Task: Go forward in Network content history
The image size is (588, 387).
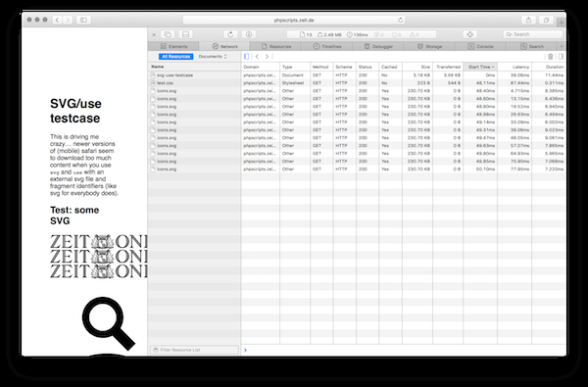Action: point(267,57)
